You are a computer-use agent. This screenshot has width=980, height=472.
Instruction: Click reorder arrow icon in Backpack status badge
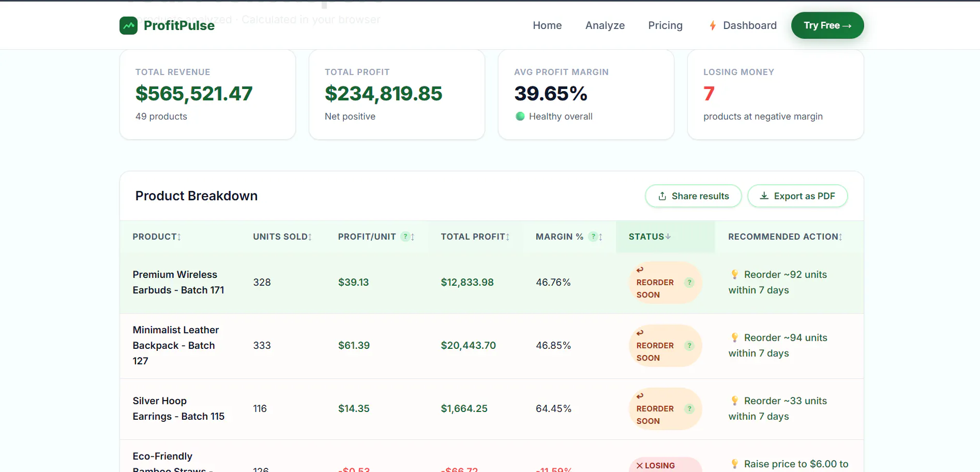click(x=640, y=333)
